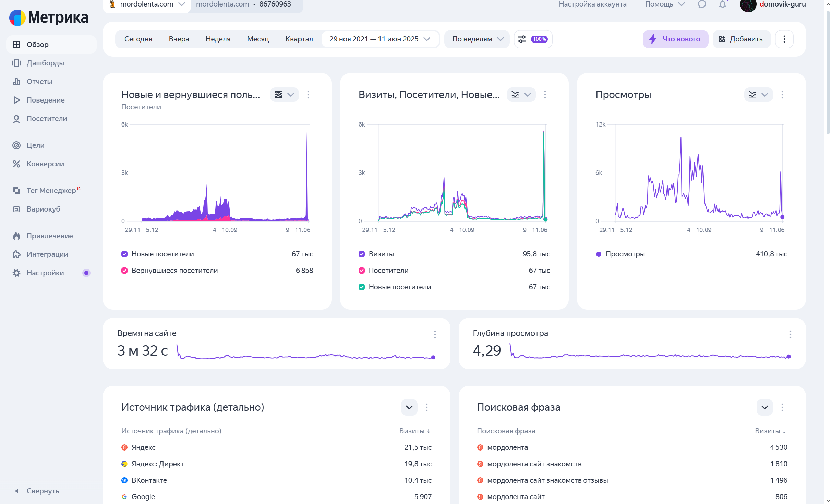Disable the teal Новые посетители checkbox
832x504 pixels.
tap(361, 287)
